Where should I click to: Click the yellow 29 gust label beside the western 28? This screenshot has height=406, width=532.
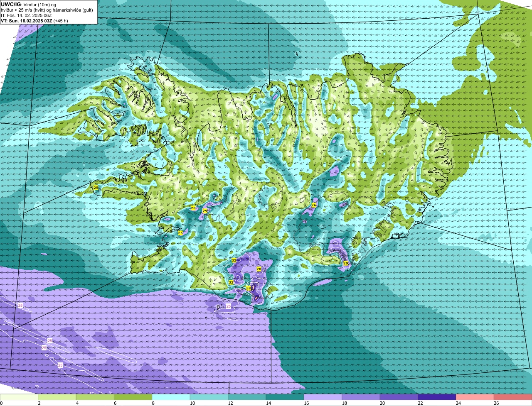205,211
